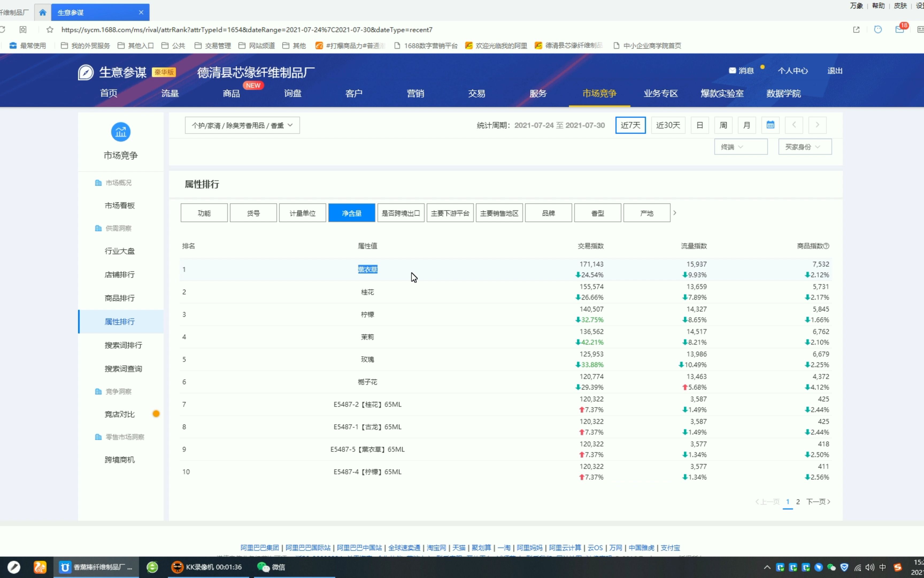Select the 是否跨境出口 tab
This screenshot has height=578, width=924.
[401, 213]
